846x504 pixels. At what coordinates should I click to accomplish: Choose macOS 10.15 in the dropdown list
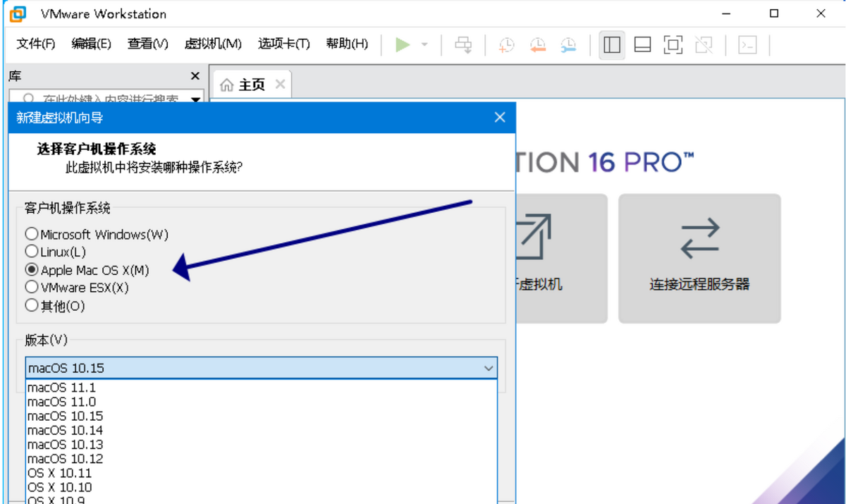pos(262,416)
